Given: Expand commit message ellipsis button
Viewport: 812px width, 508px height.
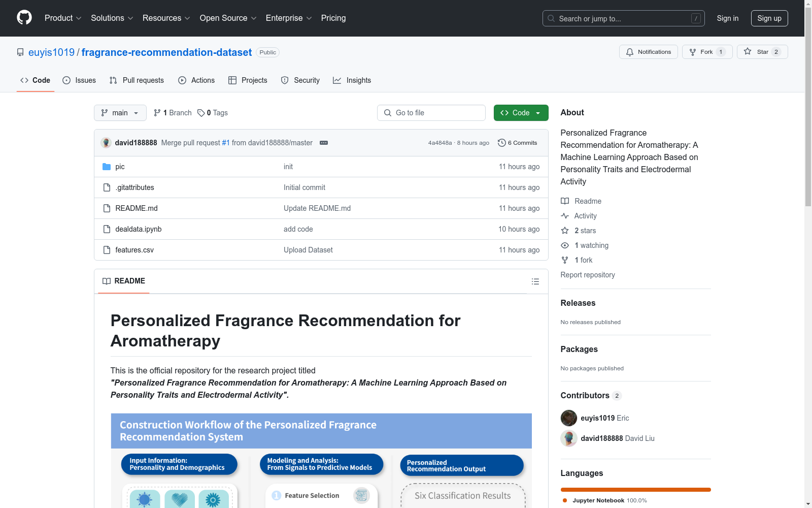Looking at the screenshot, I should coord(324,143).
